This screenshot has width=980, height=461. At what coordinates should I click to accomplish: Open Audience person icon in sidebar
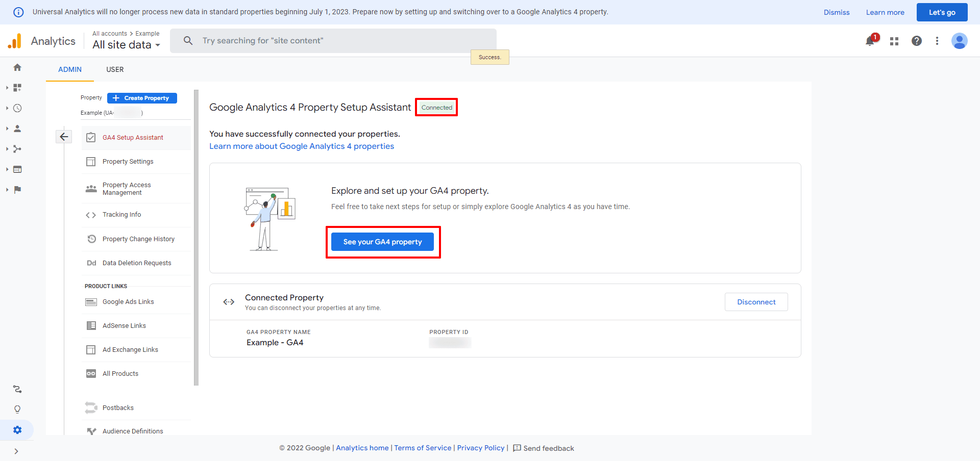(x=17, y=129)
